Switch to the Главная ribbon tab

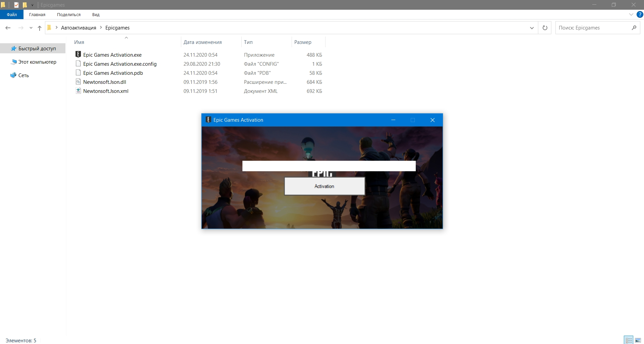(x=37, y=14)
